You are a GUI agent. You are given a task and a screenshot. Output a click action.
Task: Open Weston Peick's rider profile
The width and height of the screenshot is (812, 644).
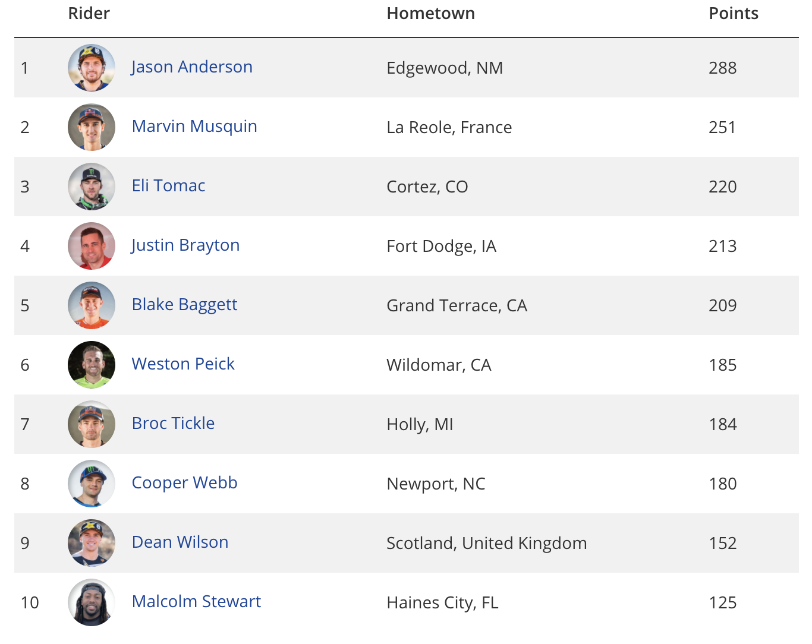pos(183,364)
